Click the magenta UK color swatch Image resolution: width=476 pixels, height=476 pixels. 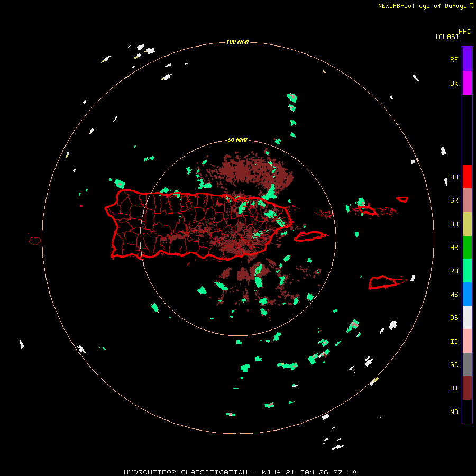[467, 83]
